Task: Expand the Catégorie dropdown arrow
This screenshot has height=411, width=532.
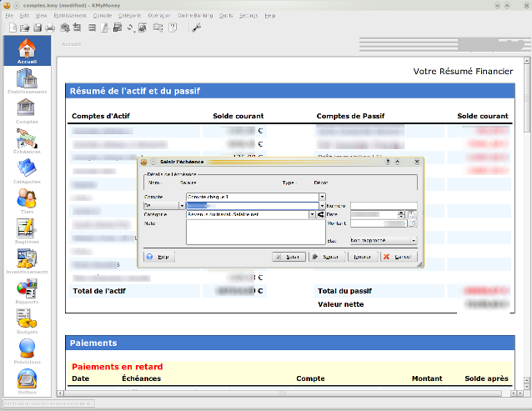Action: pos(312,214)
